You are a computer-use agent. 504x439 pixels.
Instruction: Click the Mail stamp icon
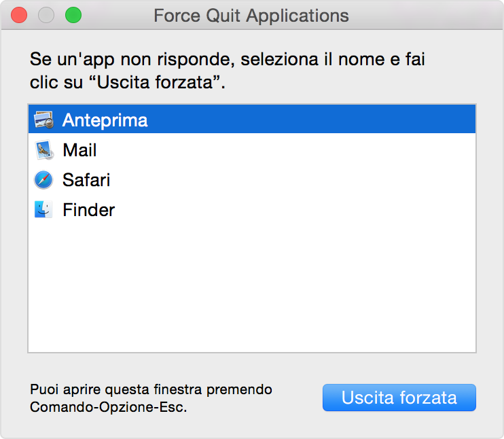[43, 150]
